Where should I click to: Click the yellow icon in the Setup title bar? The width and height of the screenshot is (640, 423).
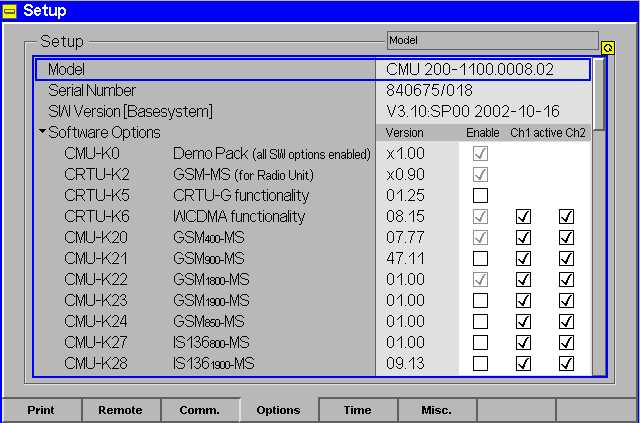point(9,11)
